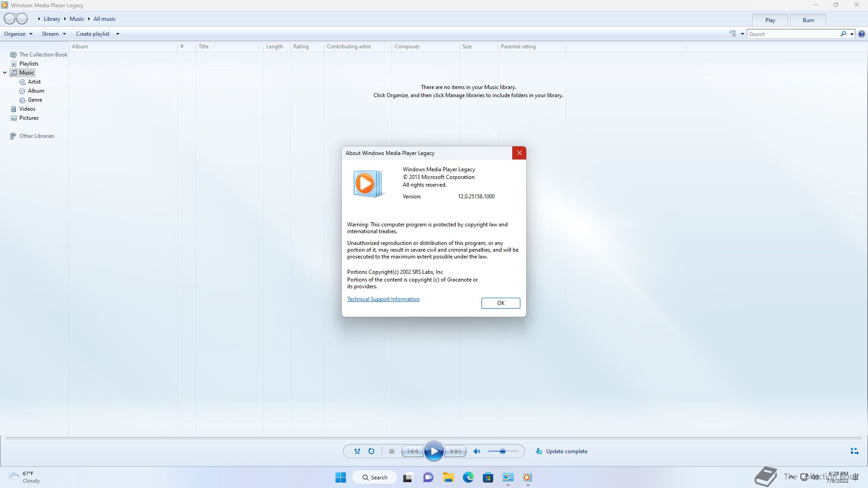868x488 pixels.
Task: Expand the arrow before All music breadcrumb
Action: [89, 19]
